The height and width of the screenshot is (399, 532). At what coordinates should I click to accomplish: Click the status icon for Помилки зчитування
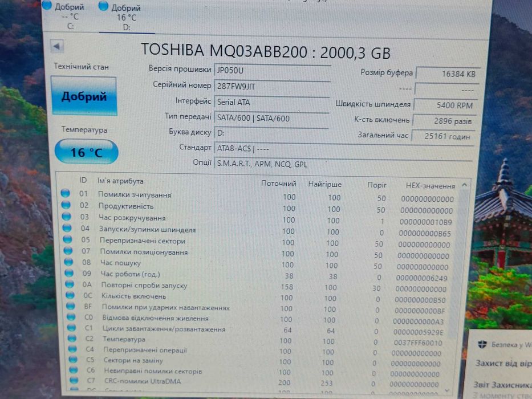tap(66, 193)
